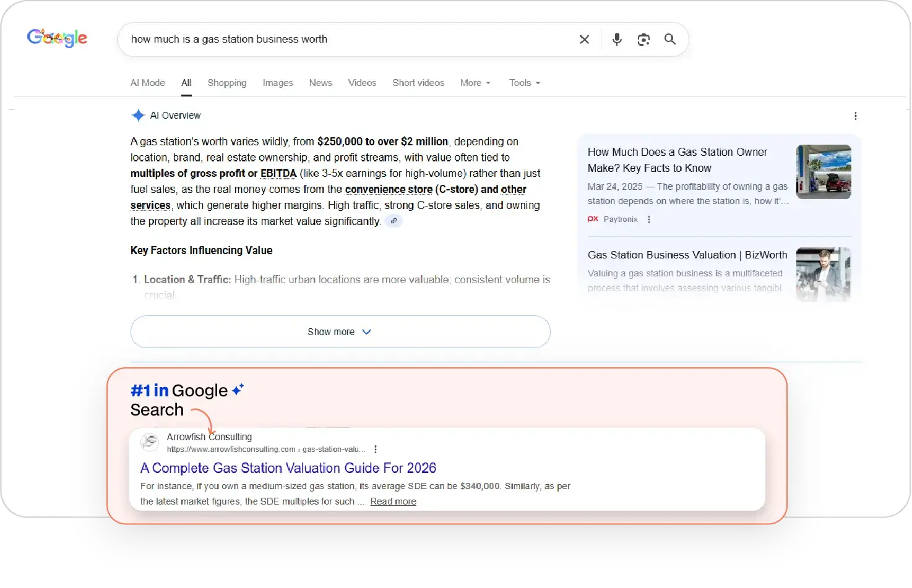This screenshot has height=588, width=912.
Task: Click the Read more link in the snippet
Action: click(x=393, y=501)
